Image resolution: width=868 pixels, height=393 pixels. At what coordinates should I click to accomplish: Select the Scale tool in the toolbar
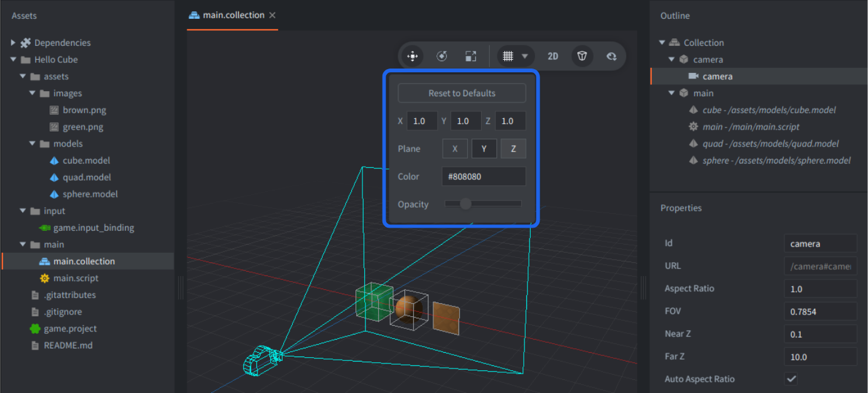coord(470,56)
